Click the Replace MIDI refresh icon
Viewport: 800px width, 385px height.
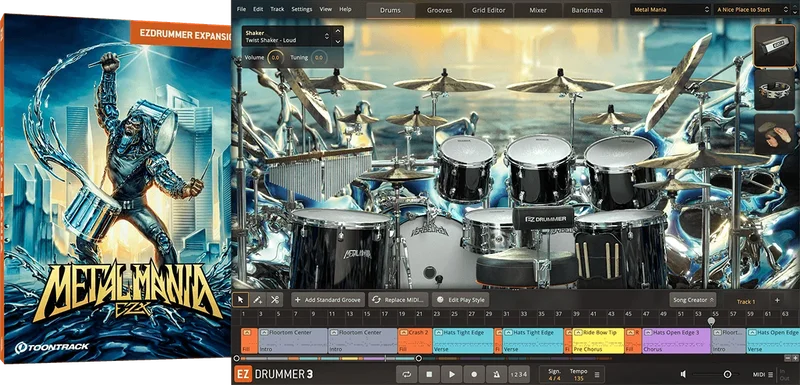[376, 300]
